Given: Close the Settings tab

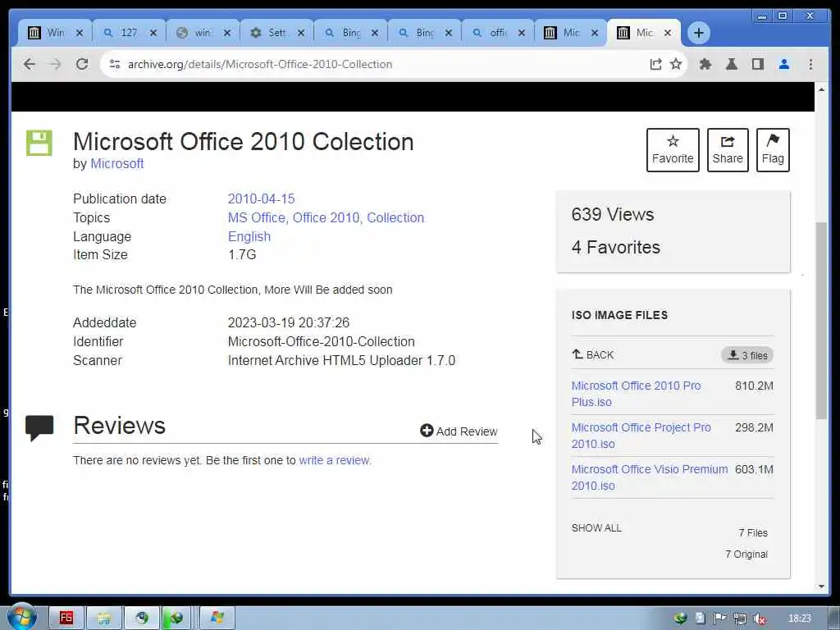Looking at the screenshot, I should pyautogui.click(x=301, y=33).
